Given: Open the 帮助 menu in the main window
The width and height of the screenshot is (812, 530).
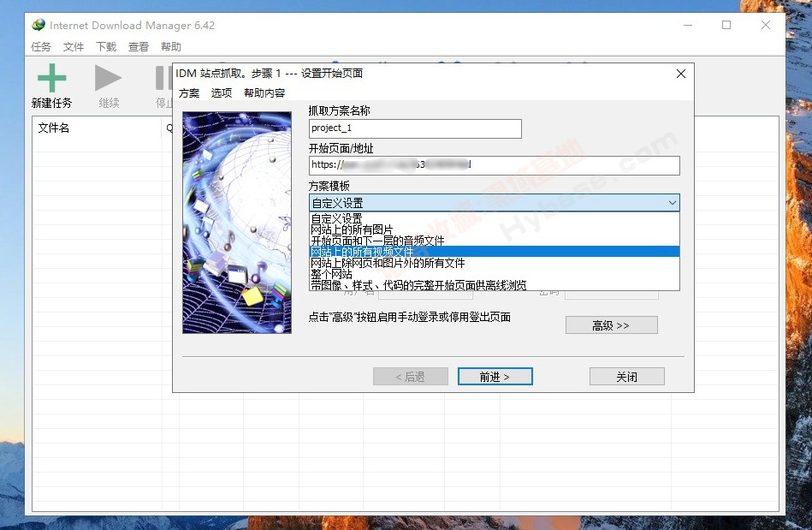Looking at the screenshot, I should point(171,46).
